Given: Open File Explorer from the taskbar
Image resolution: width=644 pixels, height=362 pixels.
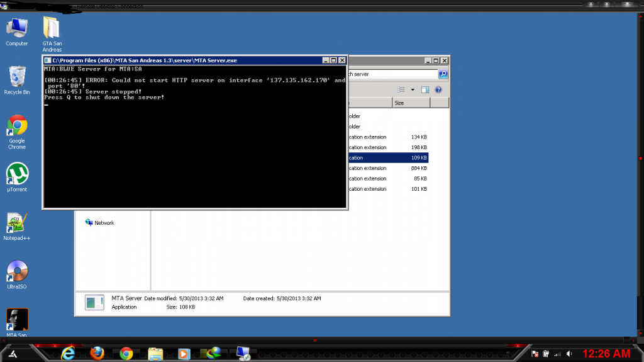Looking at the screenshot, I should point(155,353).
